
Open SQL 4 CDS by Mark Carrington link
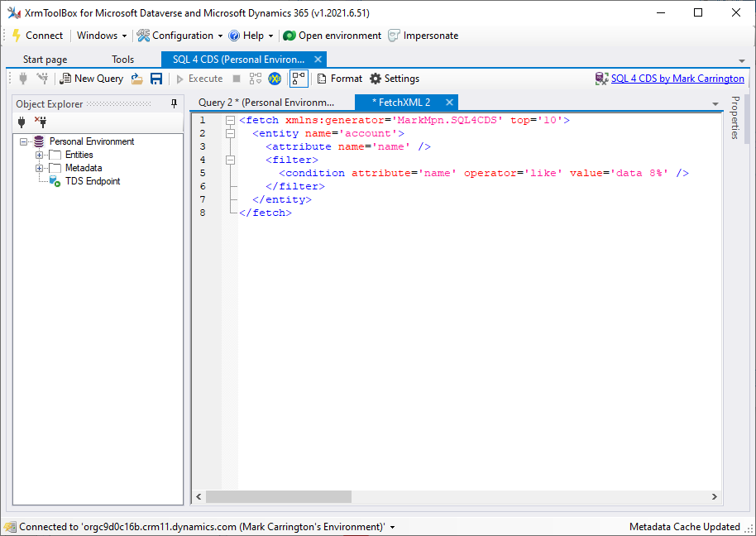click(x=677, y=79)
